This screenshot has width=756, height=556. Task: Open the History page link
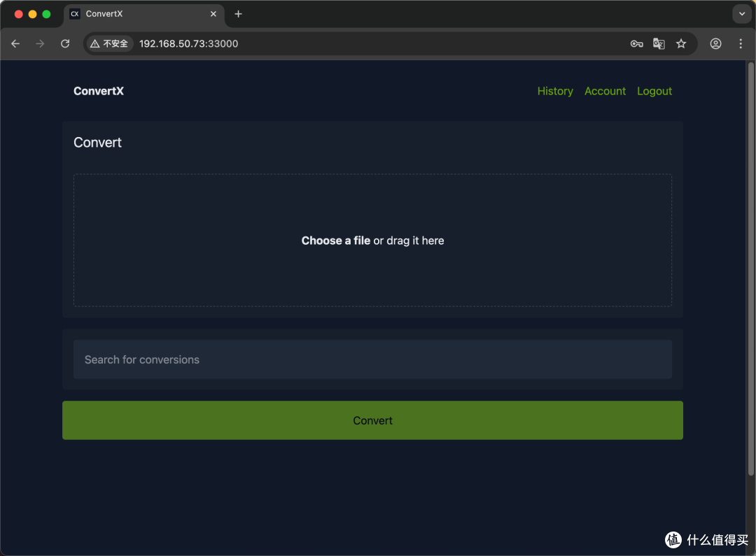554,91
